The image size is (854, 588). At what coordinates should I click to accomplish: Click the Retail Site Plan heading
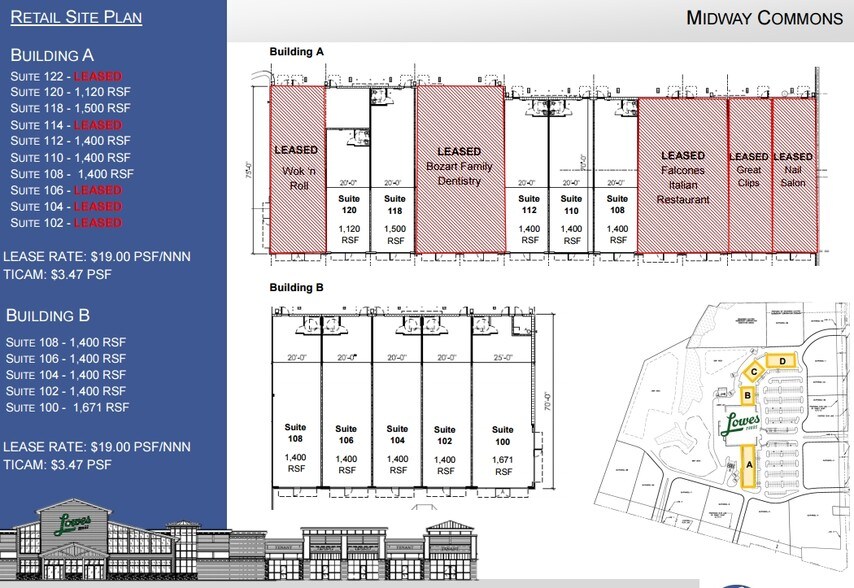76,17
